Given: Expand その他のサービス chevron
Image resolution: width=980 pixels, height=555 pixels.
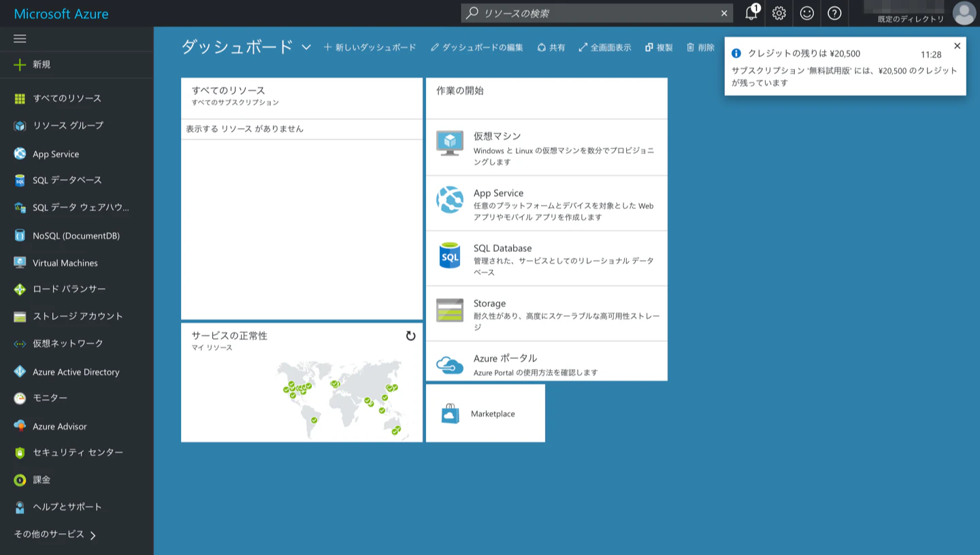Looking at the screenshot, I should point(93,535).
